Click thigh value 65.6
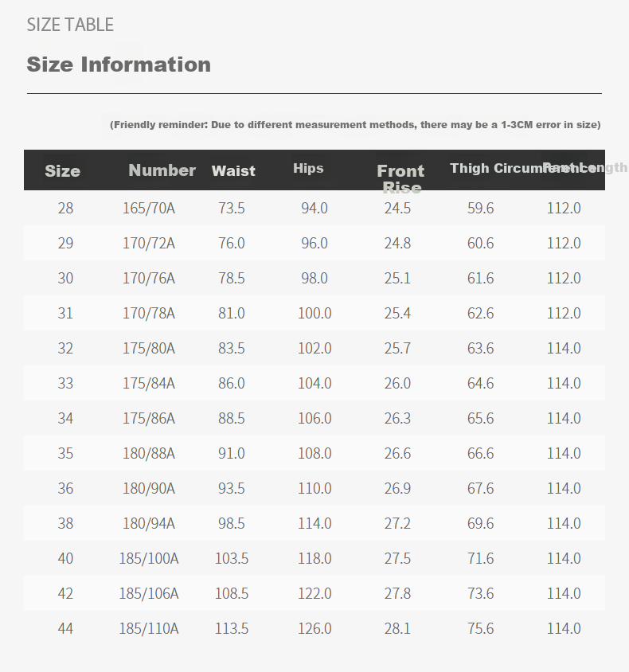The image size is (629, 672). click(481, 419)
